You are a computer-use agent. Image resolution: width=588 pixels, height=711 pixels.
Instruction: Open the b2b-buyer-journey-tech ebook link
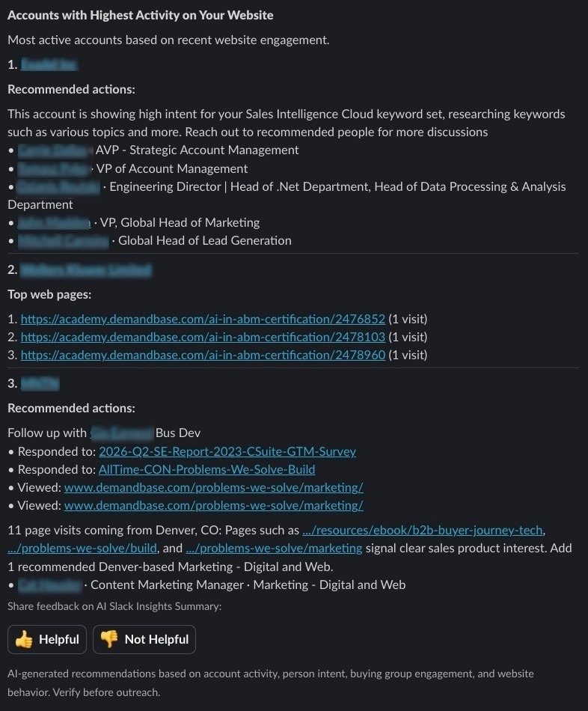423,530
